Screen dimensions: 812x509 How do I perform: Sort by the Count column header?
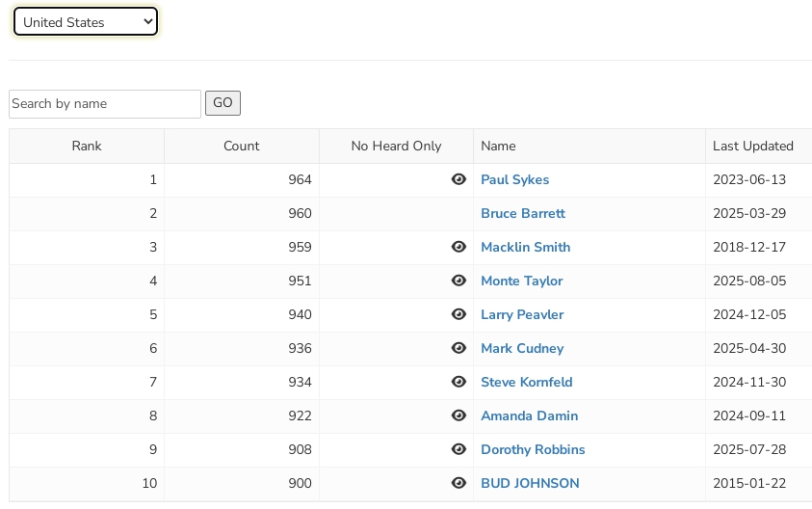[x=241, y=147]
